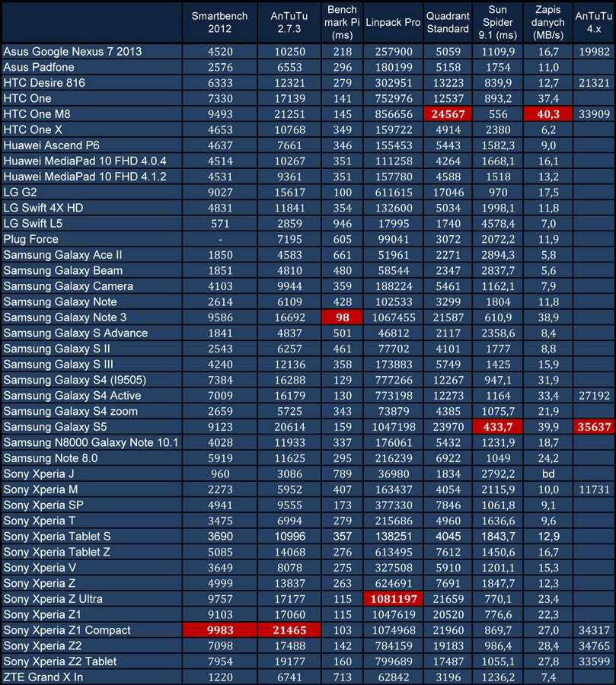The image size is (616, 685).
Task: Click the red highlighted "35637" AnTuTu 4.x cell
Action: point(594,427)
